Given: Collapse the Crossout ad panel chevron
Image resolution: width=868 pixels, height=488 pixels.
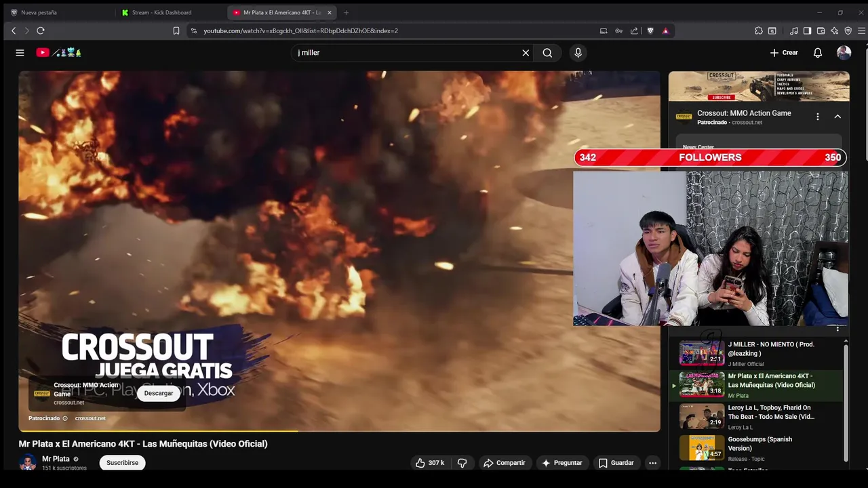Looking at the screenshot, I should [x=837, y=117].
